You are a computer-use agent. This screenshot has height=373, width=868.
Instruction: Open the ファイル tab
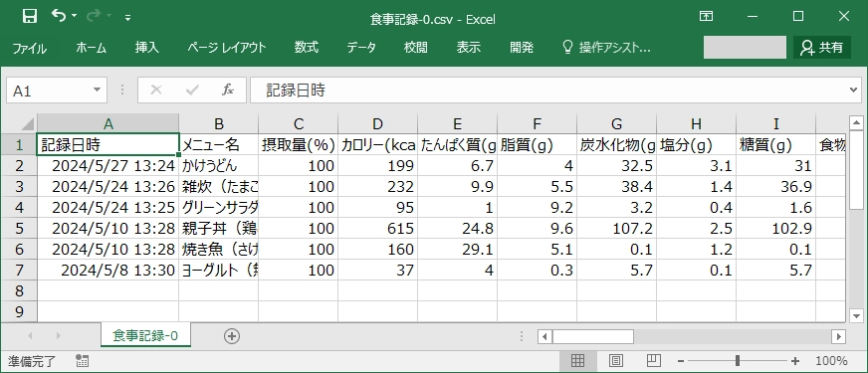click(x=29, y=48)
